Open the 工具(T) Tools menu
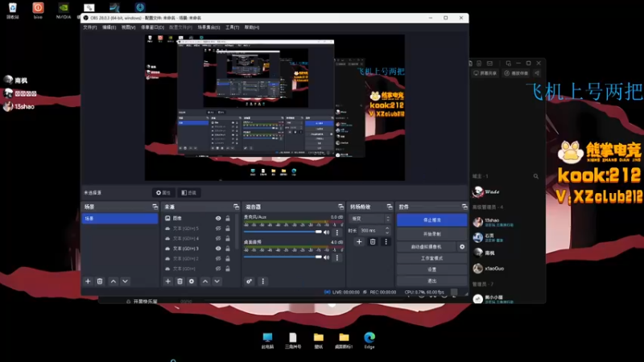The height and width of the screenshot is (362, 644). click(232, 27)
